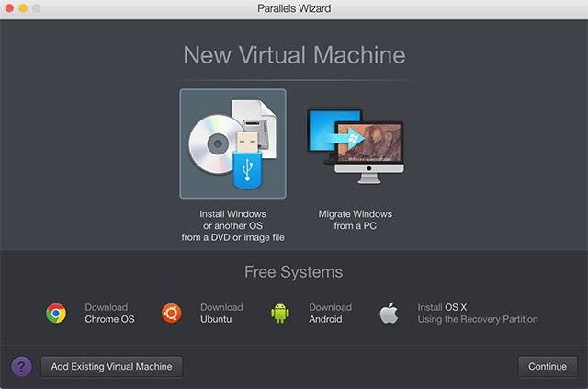Click the Continue button
Image resolution: width=588 pixels, height=389 pixels.
pos(548,367)
